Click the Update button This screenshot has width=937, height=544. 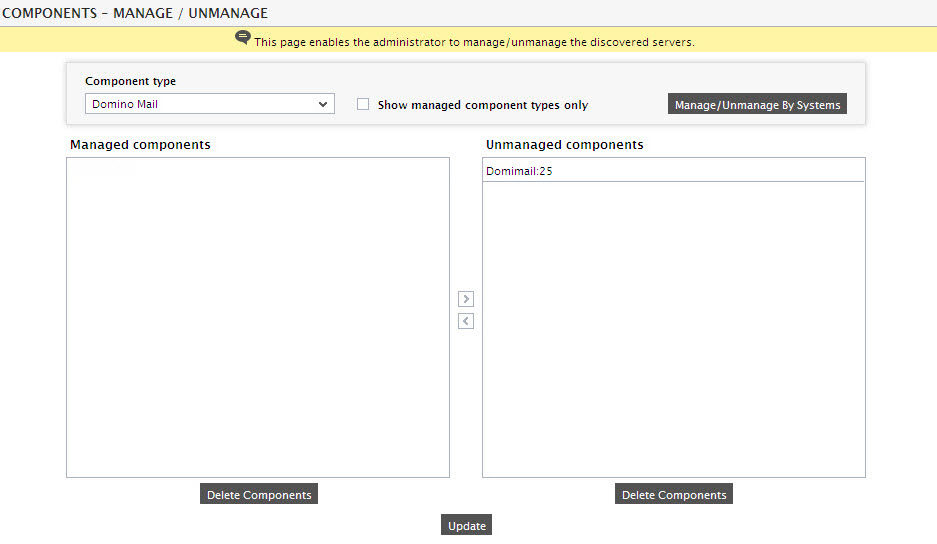click(467, 525)
